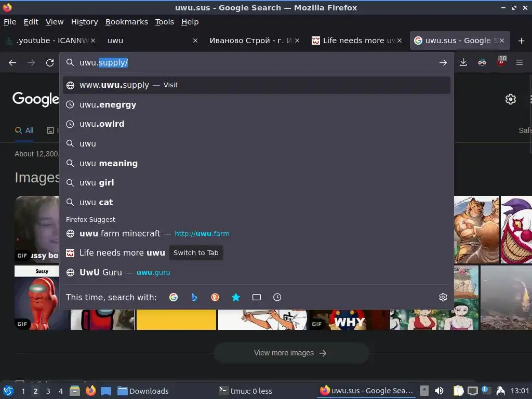The width and height of the screenshot is (532, 399).
Task: Switch to workspace 4 in taskbar
Action: pyautogui.click(x=61, y=391)
